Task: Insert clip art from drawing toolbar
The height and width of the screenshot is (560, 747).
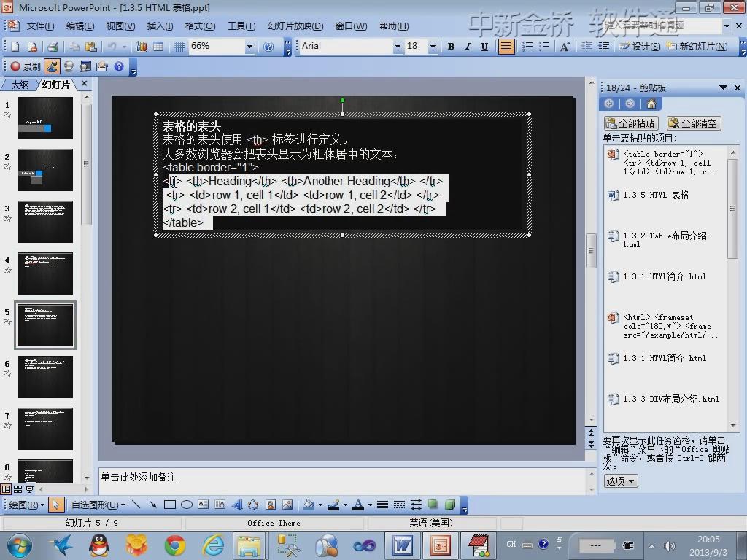Action: (270, 505)
